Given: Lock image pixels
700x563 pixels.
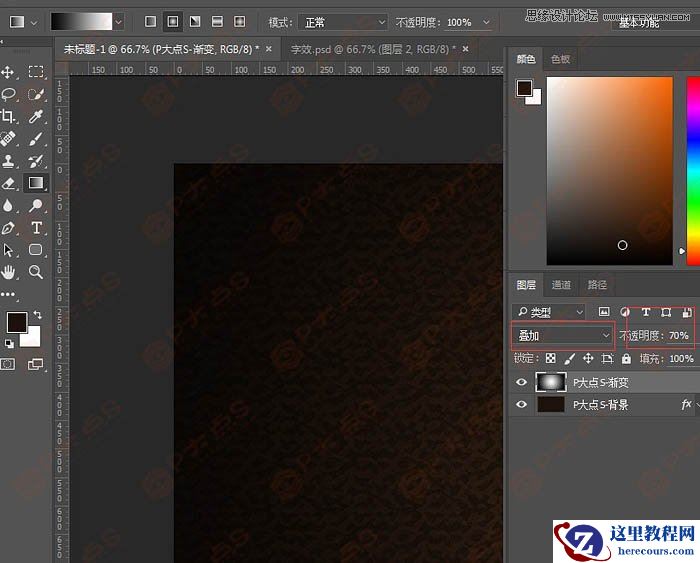Looking at the screenshot, I should 570,359.
